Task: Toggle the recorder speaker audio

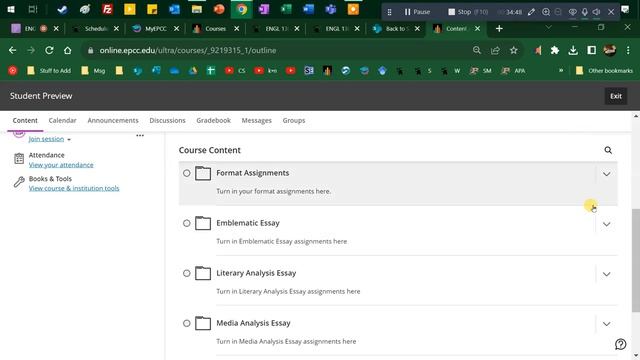Action: click(x=596, y=12)
